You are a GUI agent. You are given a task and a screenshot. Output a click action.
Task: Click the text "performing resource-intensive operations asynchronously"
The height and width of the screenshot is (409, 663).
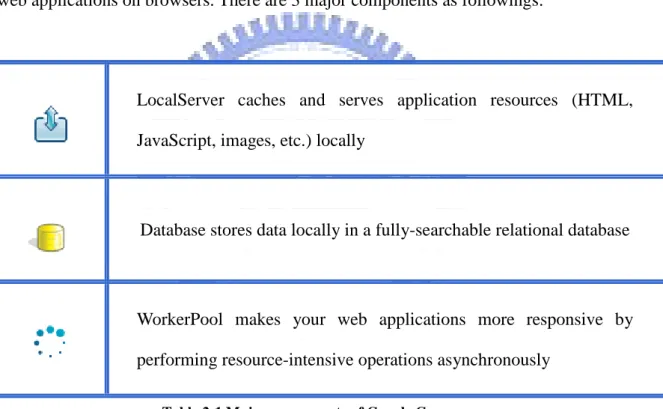343,360
